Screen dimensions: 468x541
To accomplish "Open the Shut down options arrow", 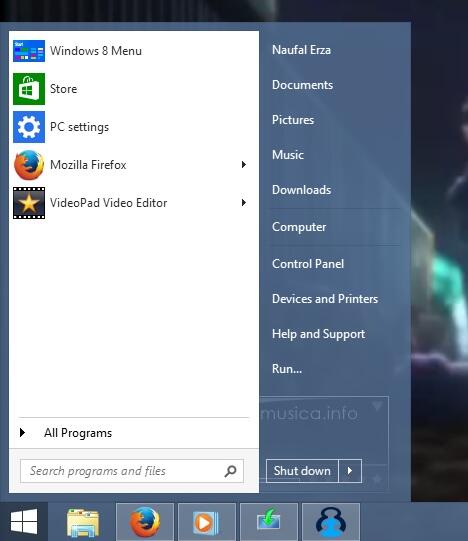I will (x=350, y=471).
